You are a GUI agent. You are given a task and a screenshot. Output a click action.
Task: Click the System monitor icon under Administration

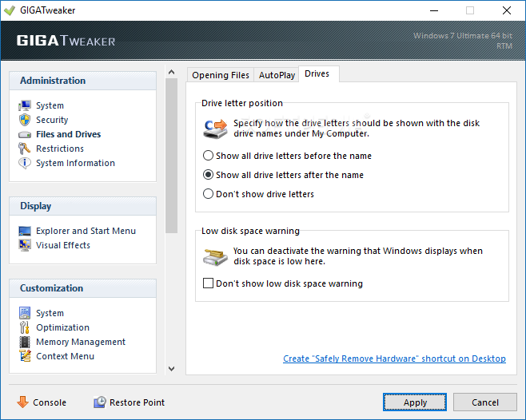click(25, 105)
